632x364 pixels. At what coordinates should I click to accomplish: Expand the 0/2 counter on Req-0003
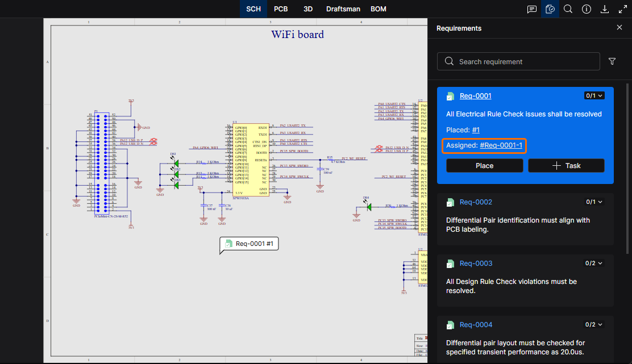click(x=594, y=263)
